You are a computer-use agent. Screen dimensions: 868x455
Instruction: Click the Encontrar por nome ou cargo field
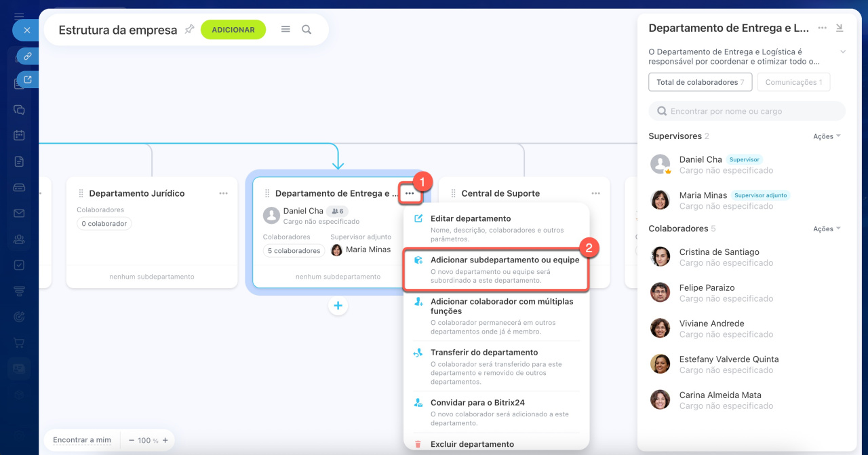tap(746, 111)
